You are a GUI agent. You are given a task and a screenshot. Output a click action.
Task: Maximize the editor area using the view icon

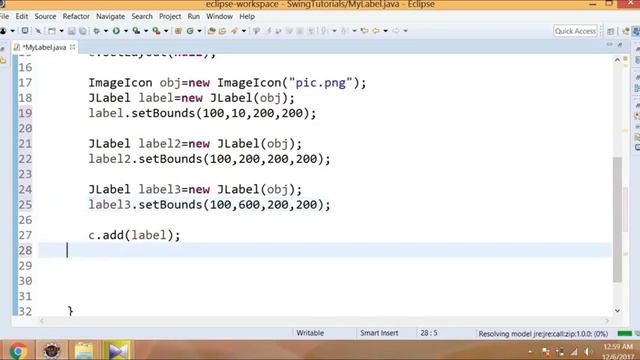pos(620,44)
